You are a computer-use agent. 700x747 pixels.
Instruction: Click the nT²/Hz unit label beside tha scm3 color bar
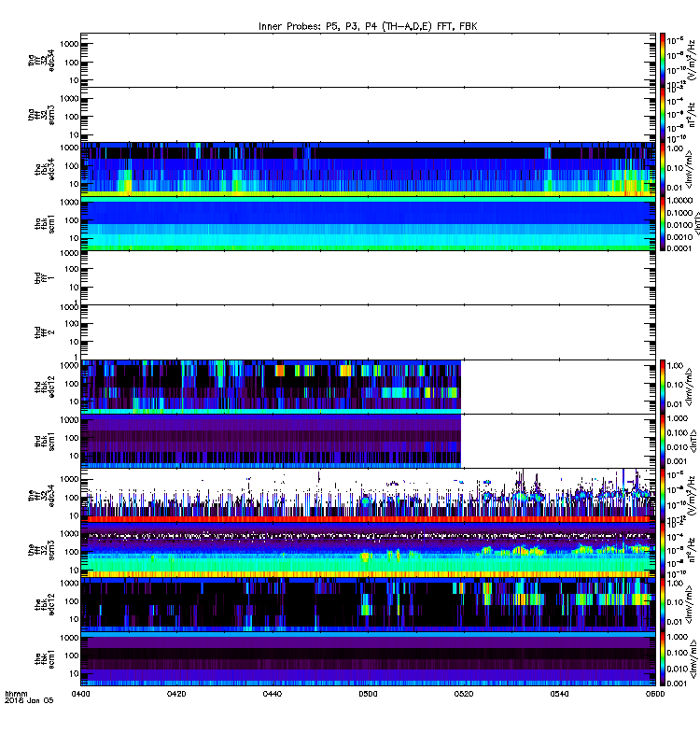[x=693, y=115]
